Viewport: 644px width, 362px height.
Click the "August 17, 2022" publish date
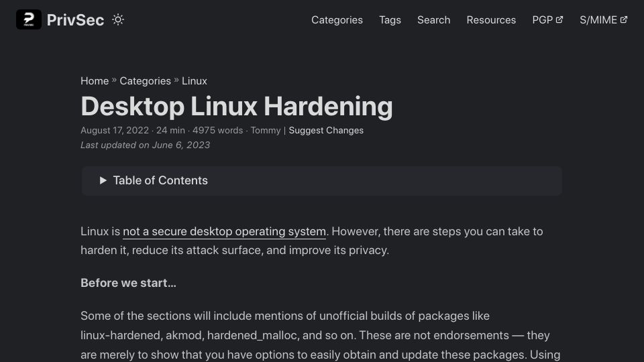(x=115, y=131)
